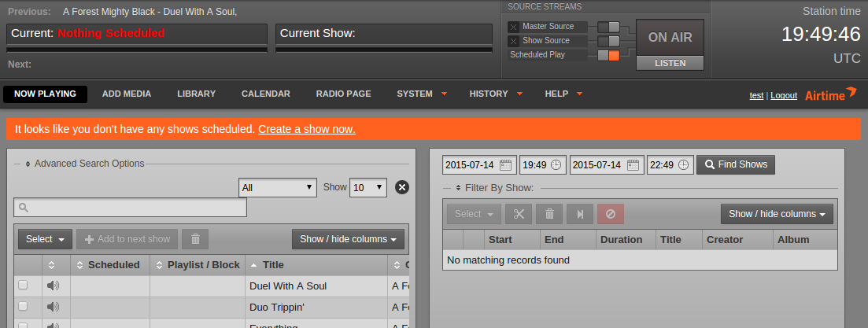
Task: Click the skip-to-next track icon
Action: pos(580,214)
